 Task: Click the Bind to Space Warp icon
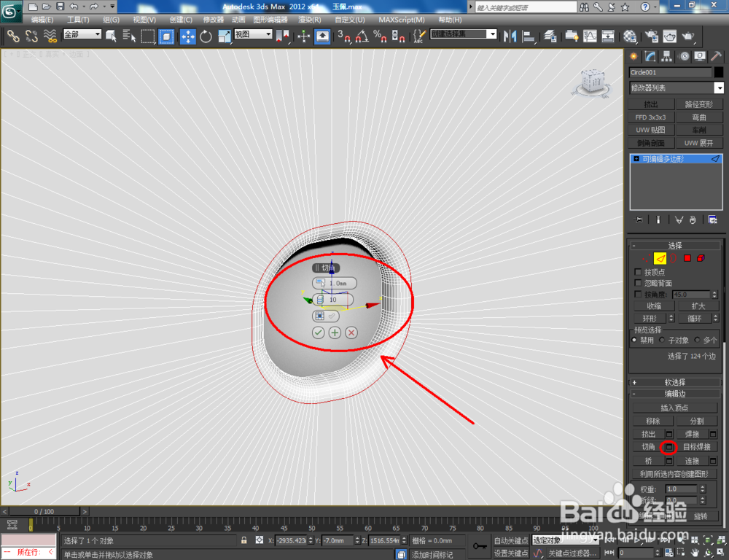pyautogui.click(x=50, y=35)
